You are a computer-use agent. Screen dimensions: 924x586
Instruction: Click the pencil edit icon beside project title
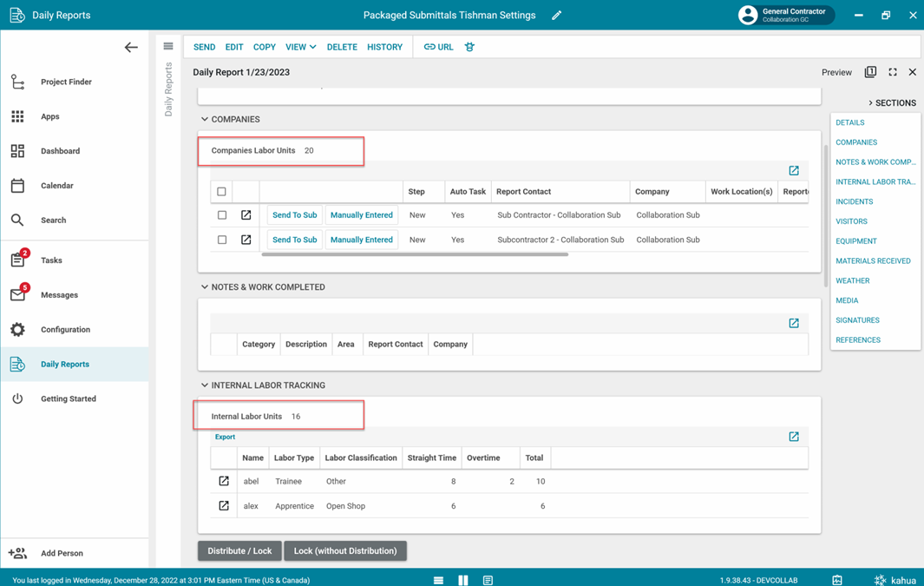tap(557, 15)
